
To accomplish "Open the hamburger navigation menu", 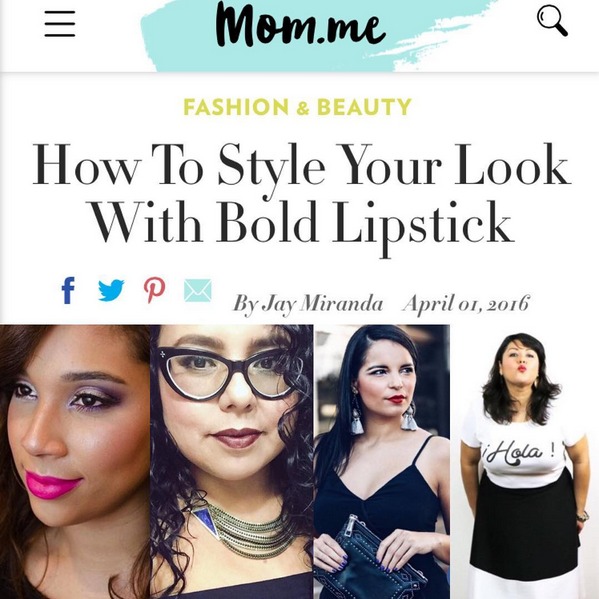I will click(x=60, y=24).
